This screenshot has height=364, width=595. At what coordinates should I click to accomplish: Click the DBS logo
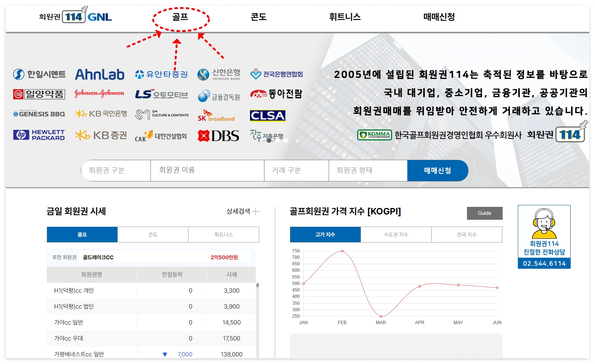point(218,136)
